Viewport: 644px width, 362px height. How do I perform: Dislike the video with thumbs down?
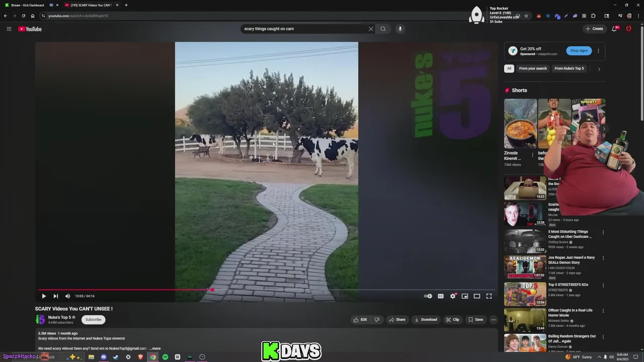[x=376, y=320]
